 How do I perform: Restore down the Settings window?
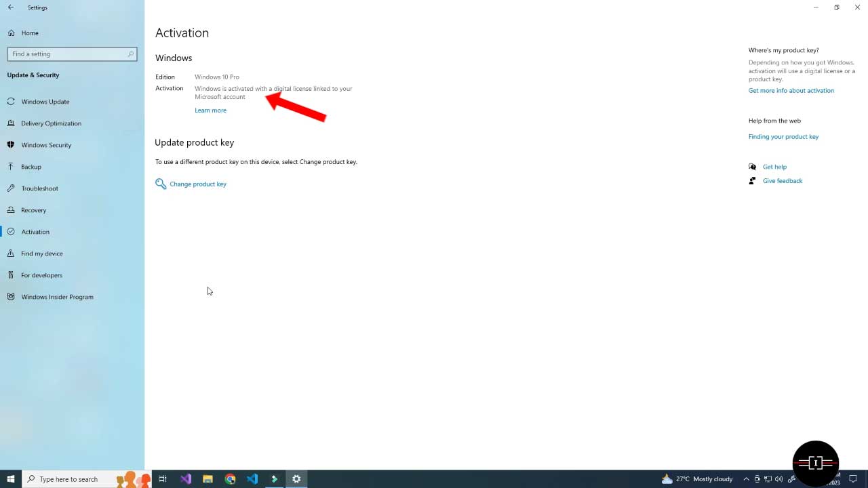click(x=837, y=7)
